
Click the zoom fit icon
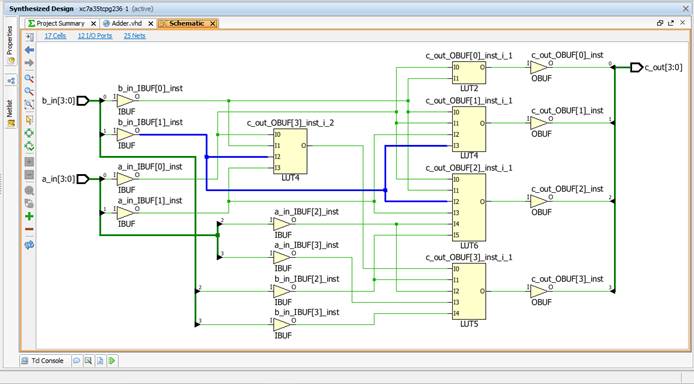click(x=29, y=104)
